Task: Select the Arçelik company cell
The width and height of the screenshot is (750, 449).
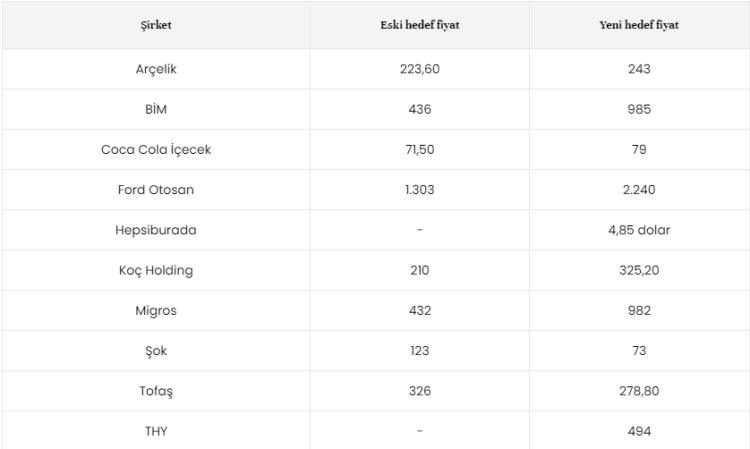Action: tap(154, 69)
